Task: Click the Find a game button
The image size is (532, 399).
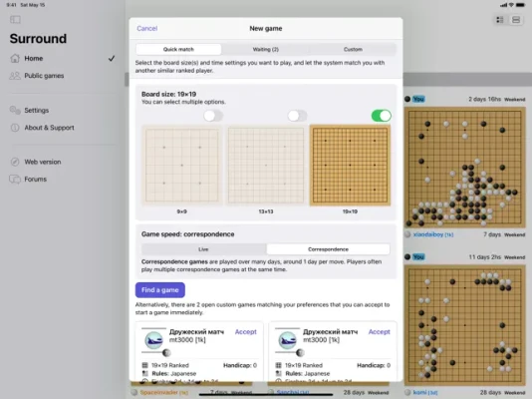Action: tap(160, 290)
